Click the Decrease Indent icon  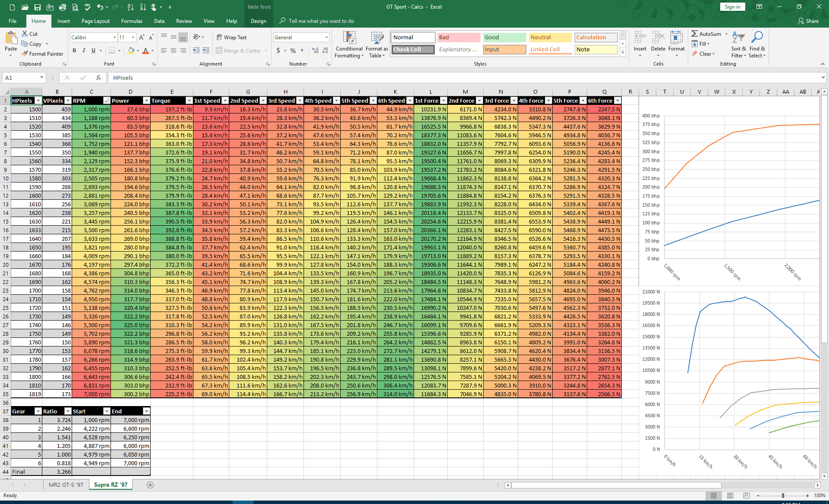[196, 50]
